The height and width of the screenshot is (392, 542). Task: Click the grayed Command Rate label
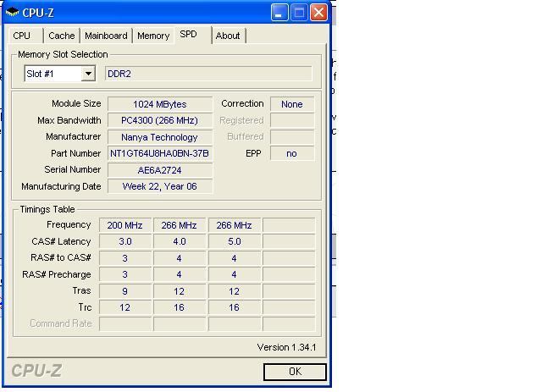[61, 323]
